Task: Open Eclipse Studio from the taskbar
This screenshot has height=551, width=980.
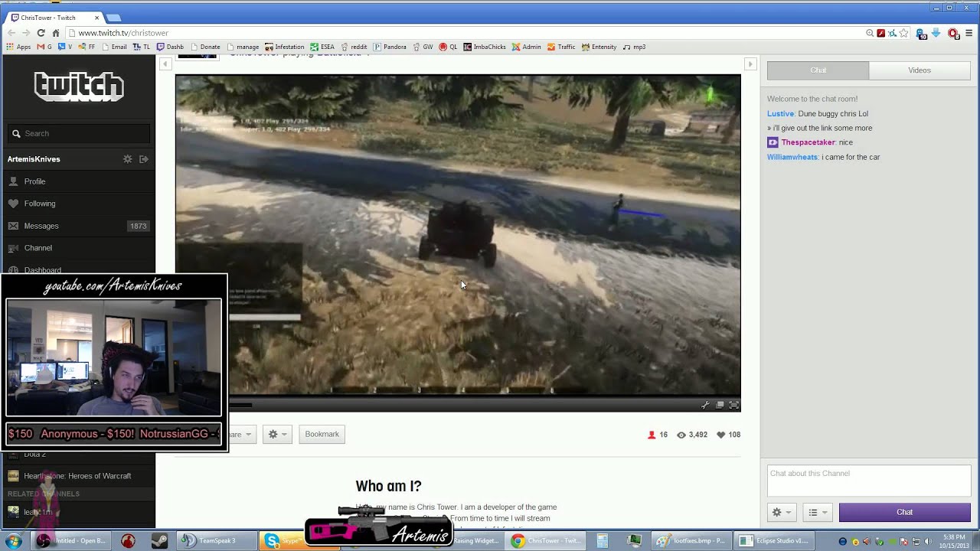Action: 774,541
